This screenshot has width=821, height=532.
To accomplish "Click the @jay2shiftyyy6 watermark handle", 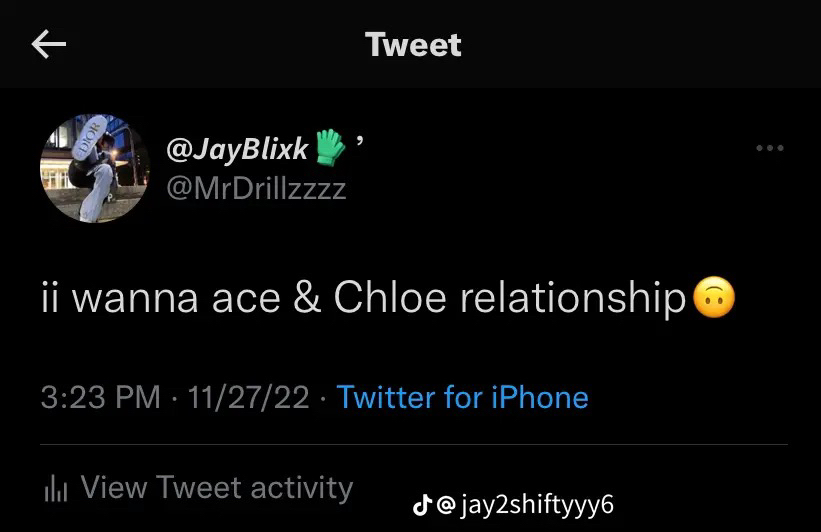I will 525,505.
